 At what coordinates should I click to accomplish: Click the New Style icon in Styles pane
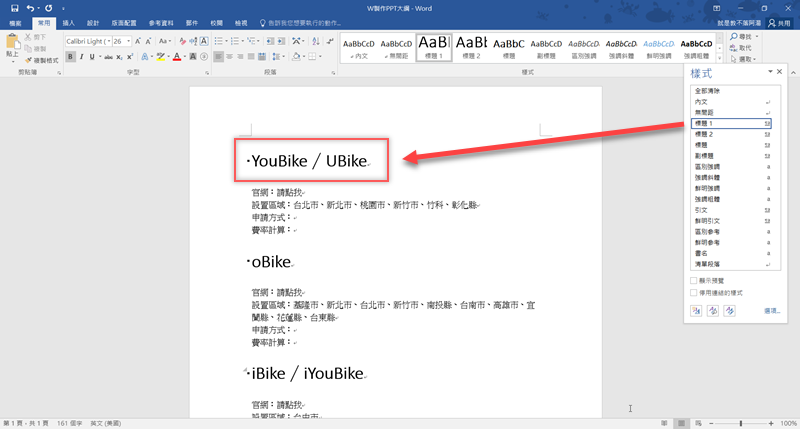tap(696, 312)
